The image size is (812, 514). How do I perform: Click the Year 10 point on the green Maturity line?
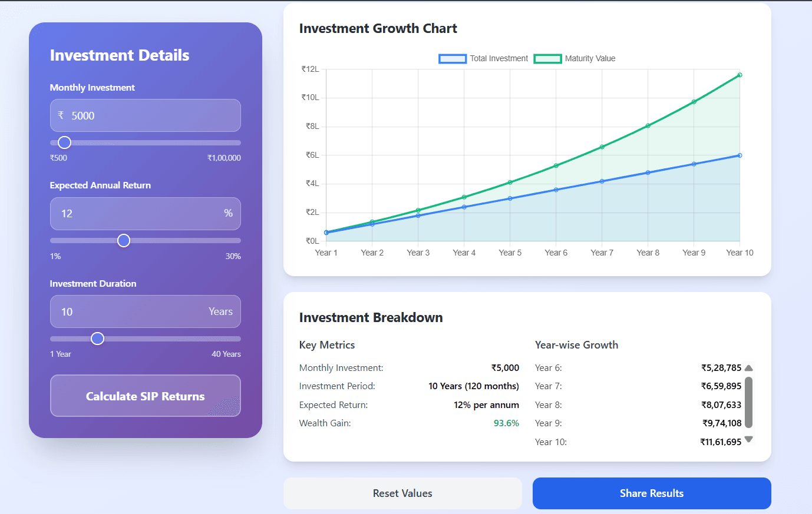pyautogui.click(x=740, y=75)
